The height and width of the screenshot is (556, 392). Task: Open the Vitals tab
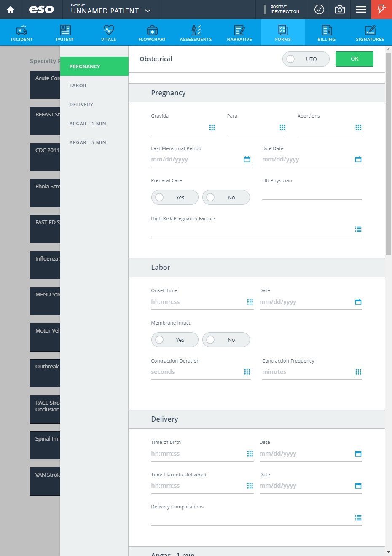point(109,32)
